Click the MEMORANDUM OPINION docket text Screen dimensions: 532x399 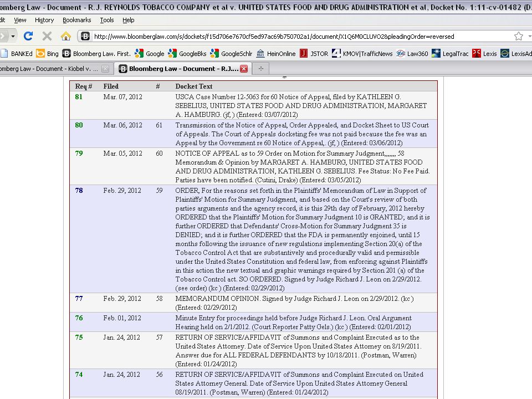[x=294, y=303]
